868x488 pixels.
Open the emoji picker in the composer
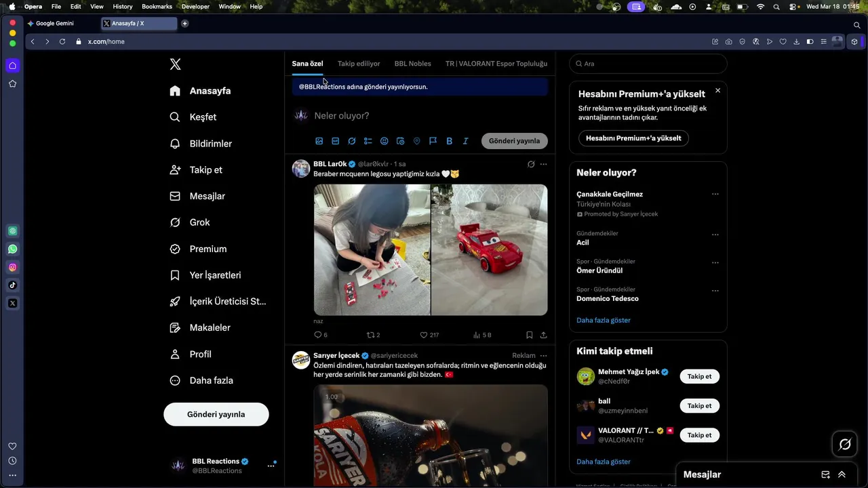click(x=384, y=141)
